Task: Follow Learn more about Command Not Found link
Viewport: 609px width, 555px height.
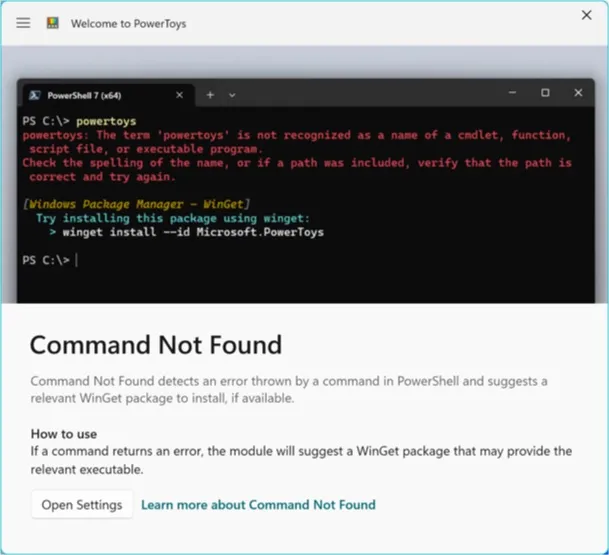Action: [258, 504]
